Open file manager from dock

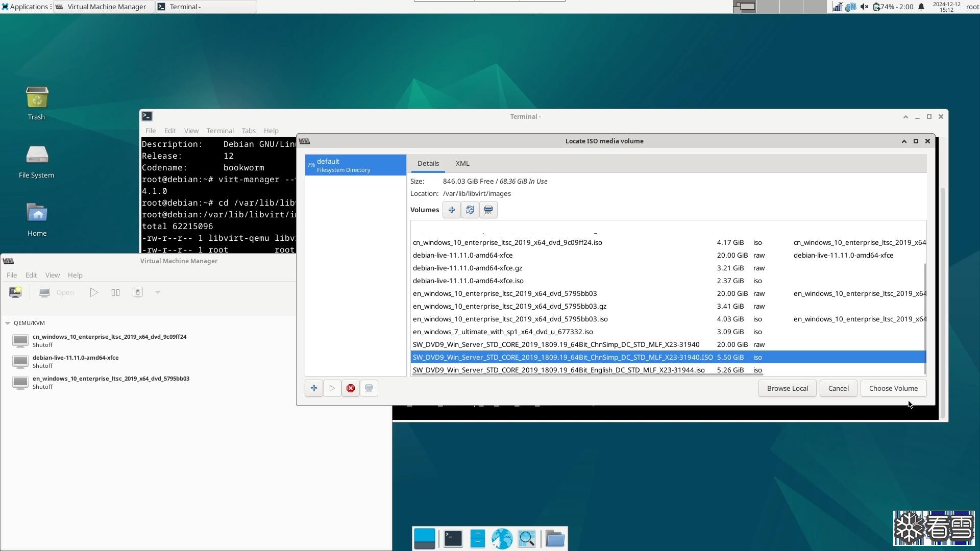click(x=478, y=538)
